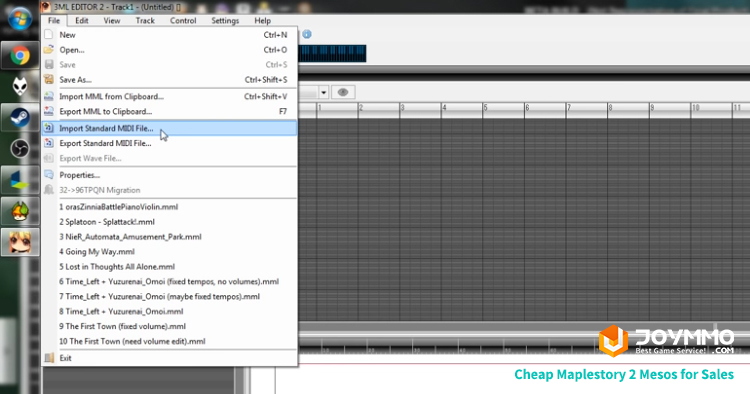
Task: Open foobar2000 alien icon in taskbar
Action: 20,87
